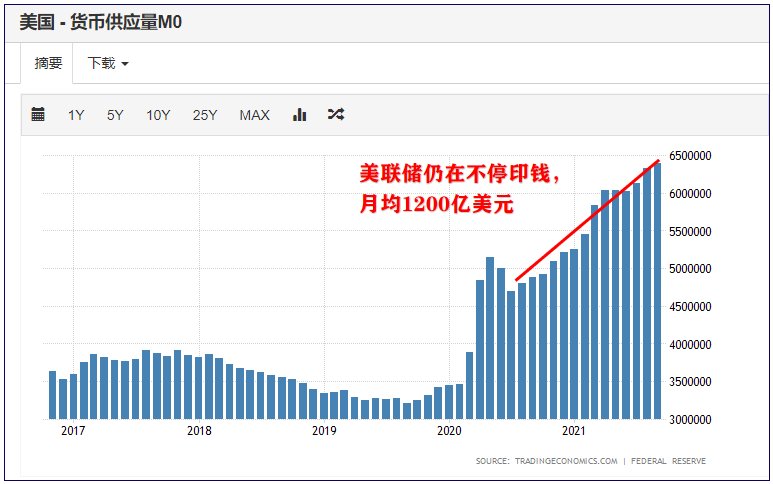Click the leftmost bar in the chart
The width and height of the screenshot is (773, 484).
[x=53, y=395]
